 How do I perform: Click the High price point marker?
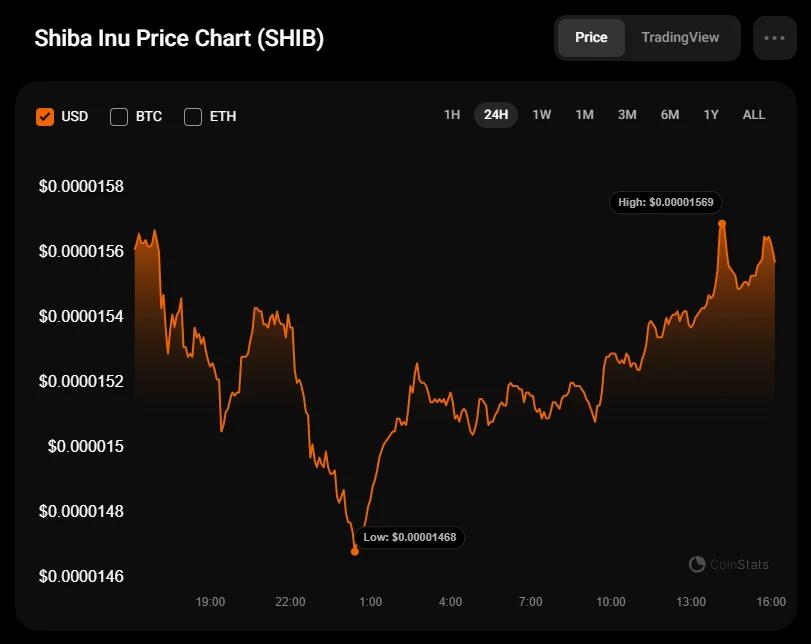pyautogui.click(x=722, y=223)
